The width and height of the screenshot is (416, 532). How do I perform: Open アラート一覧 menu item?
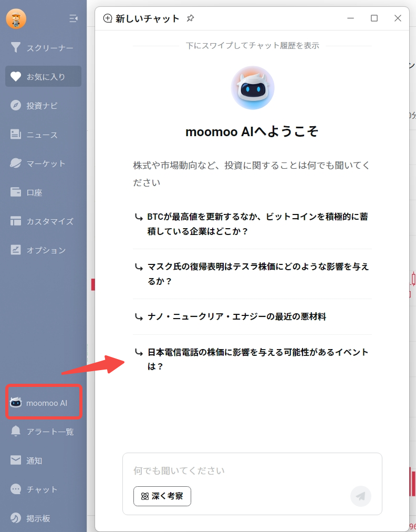click(44, 431)
